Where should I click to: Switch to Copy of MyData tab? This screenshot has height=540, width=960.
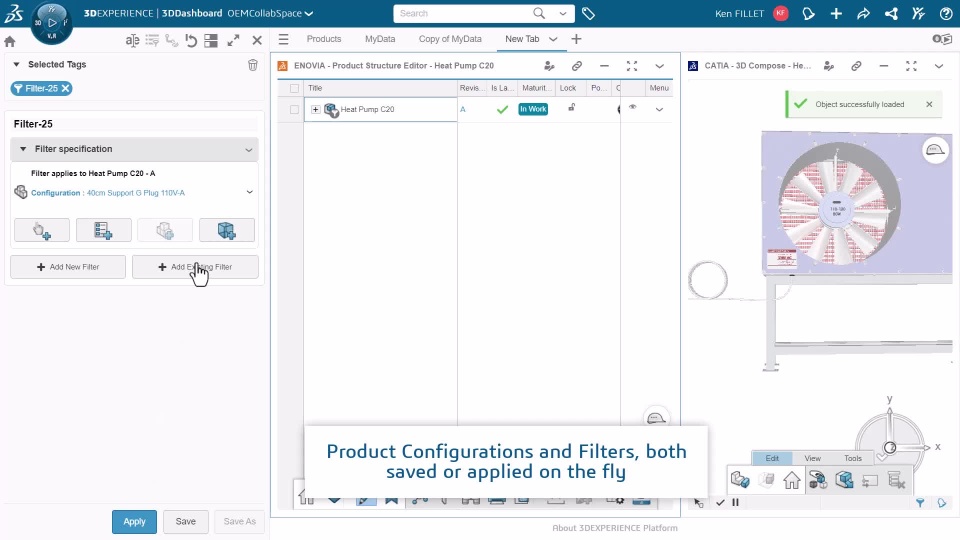(x=450, y=39)
